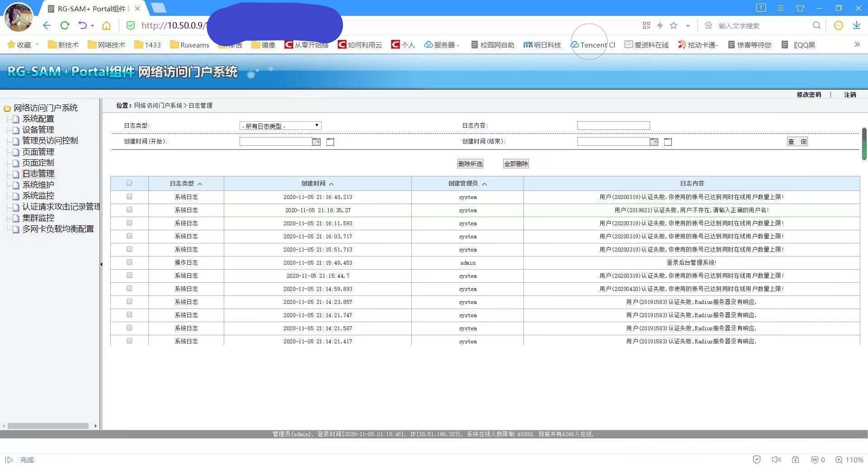This screenshot has width=868, height=466.
Task: Tick the box next to start time field
Action: (330, 142)
